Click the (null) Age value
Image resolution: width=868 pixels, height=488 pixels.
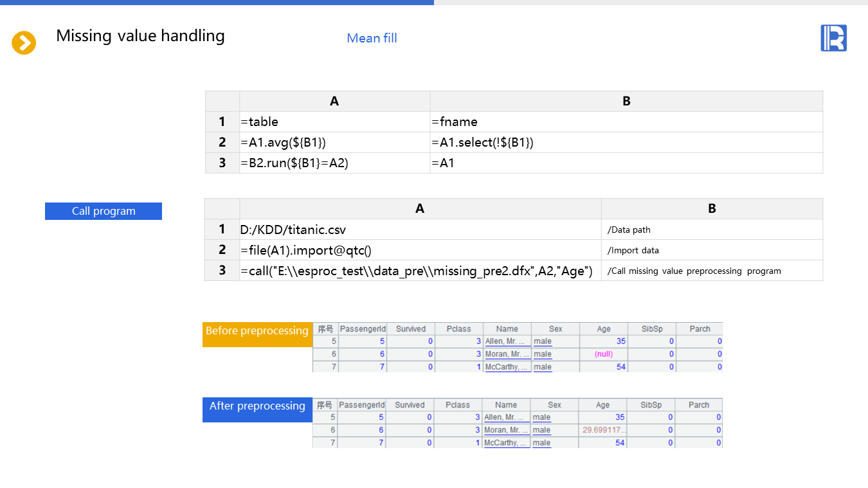tap(603, 354)
